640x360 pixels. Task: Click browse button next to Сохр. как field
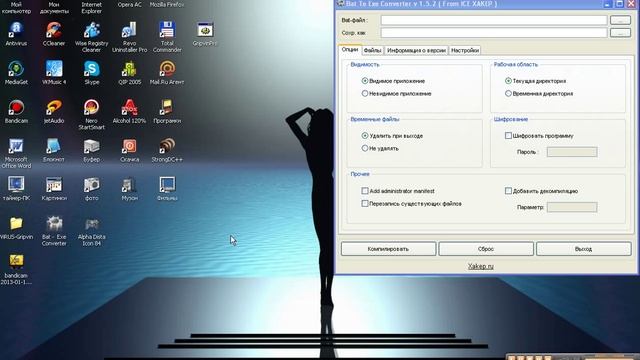(x=620, y=33)
